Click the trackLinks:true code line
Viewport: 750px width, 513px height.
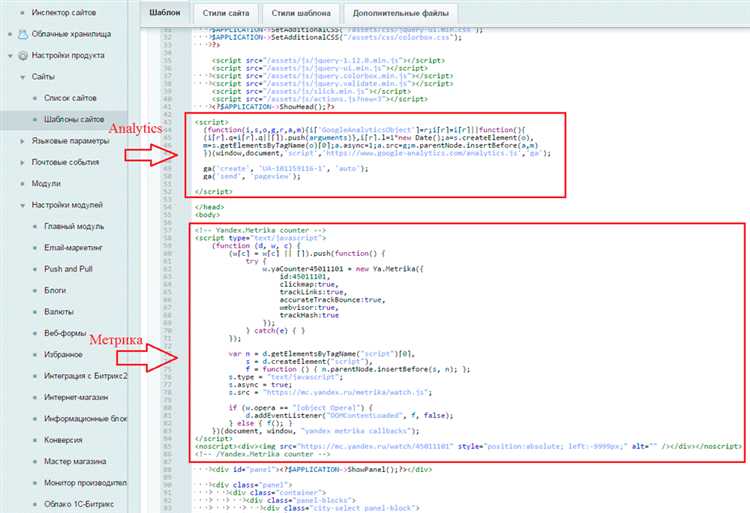click(313, 292)
